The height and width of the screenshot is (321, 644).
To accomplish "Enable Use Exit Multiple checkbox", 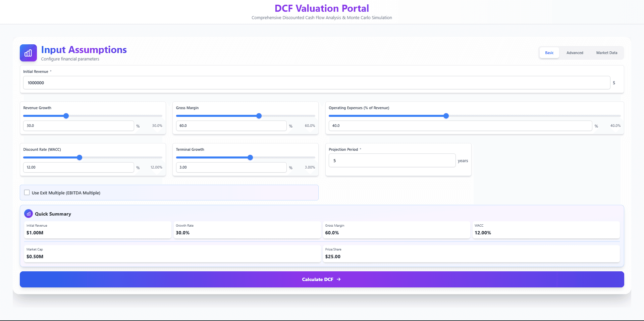I will pos(27,193).
